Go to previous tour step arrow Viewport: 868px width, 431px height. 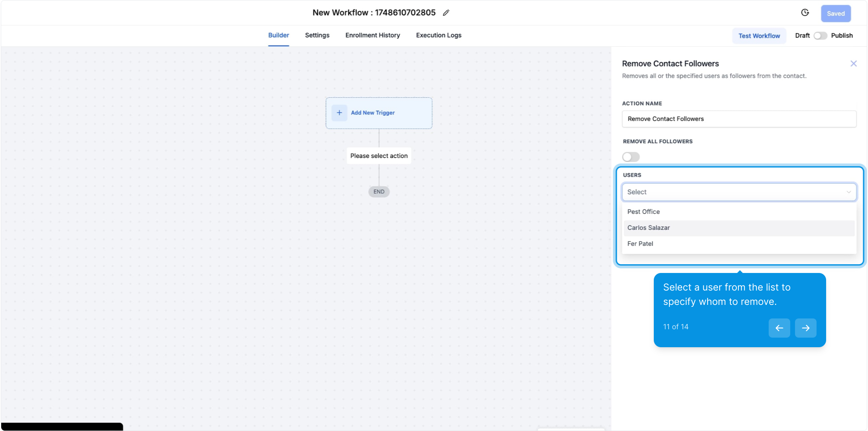pyautogui.click(x=779, y=328)
